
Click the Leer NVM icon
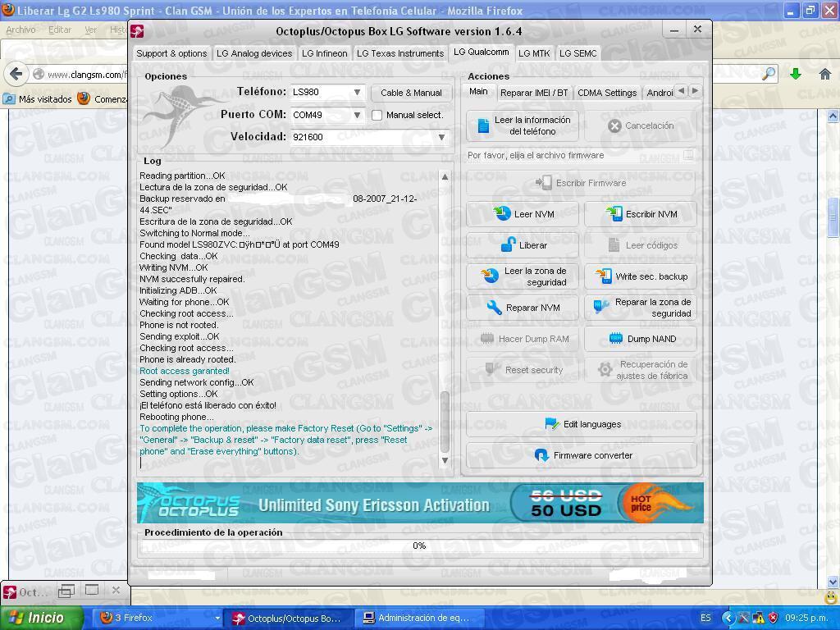coord(502,214)
